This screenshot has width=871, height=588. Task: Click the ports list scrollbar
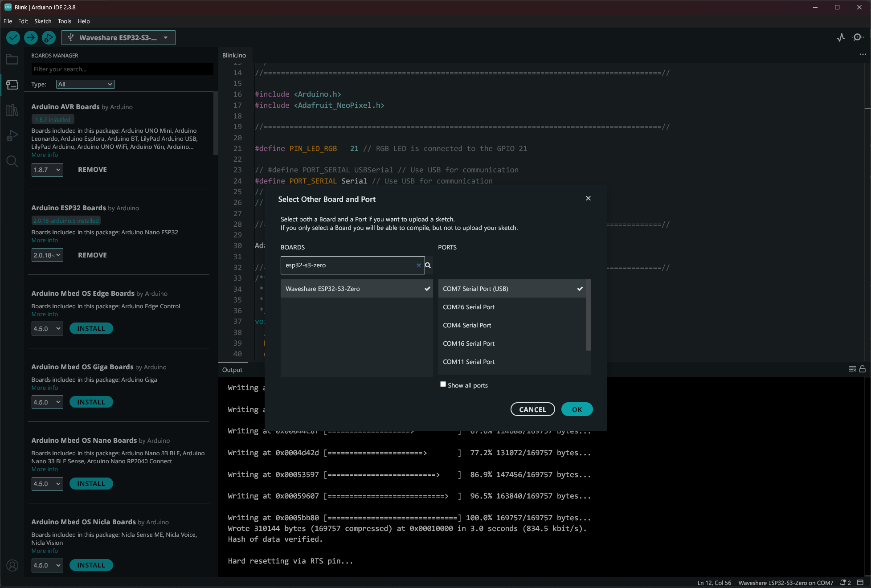[588, 315]
